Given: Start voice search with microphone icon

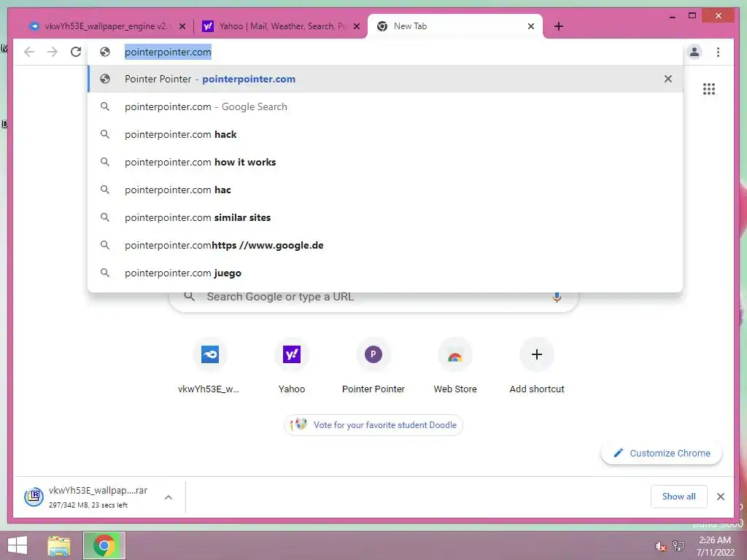Looking at the screenshot, I should (557, 297).
